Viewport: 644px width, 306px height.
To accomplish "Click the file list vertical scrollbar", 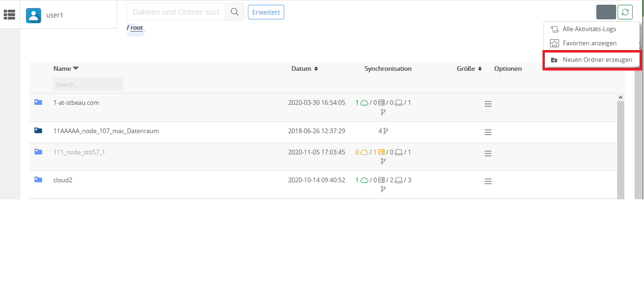I will coord(620,150).
